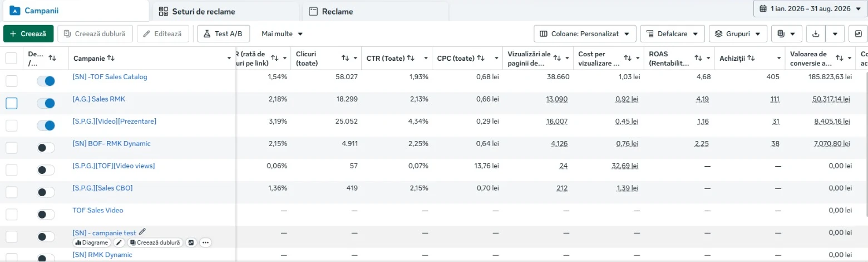Image resolution: width=868 pixels, height=262 pixels.
Task: Click sort arrows on Achiziții column
Action: point(751,58)
